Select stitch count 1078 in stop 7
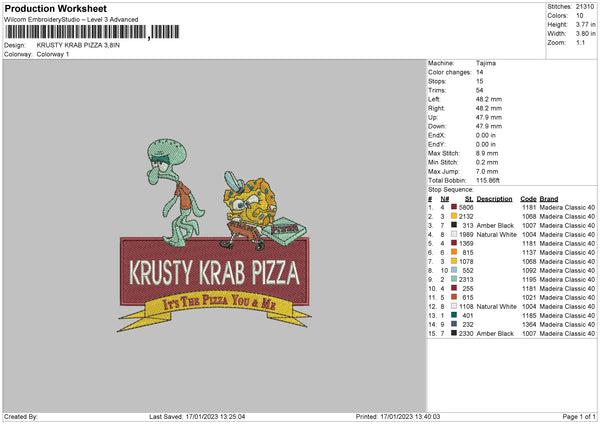This screenshot has width=600, height=424. 466,261
